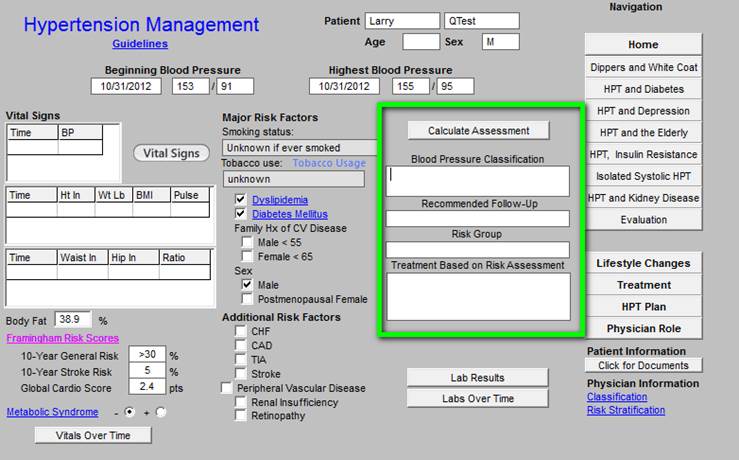
Task: Toggle the Dyslipidemia checkbox
Action: [x=240, y=199]
